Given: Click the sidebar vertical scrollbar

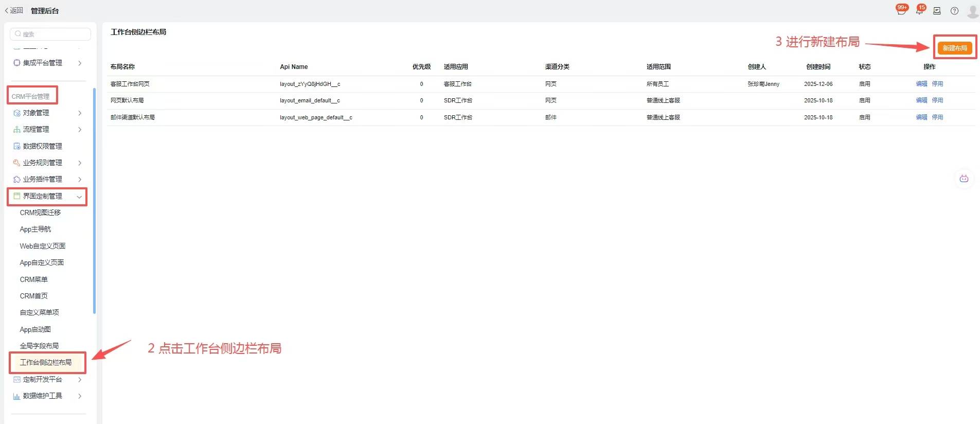Looking at the screenshot, I should pos(94,201).
